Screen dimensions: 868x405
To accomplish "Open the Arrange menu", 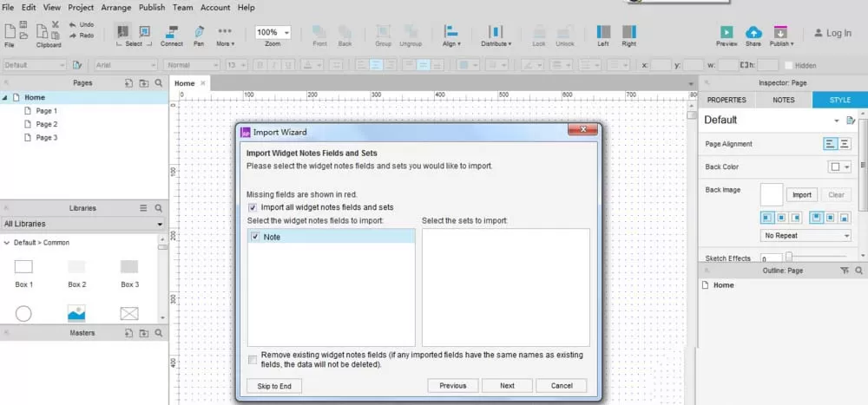I will [116, 7].
